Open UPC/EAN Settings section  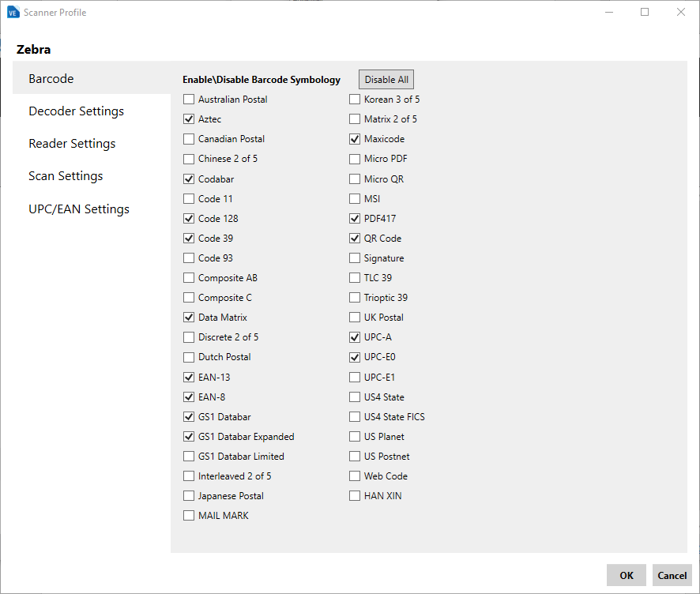click(79, 209)
